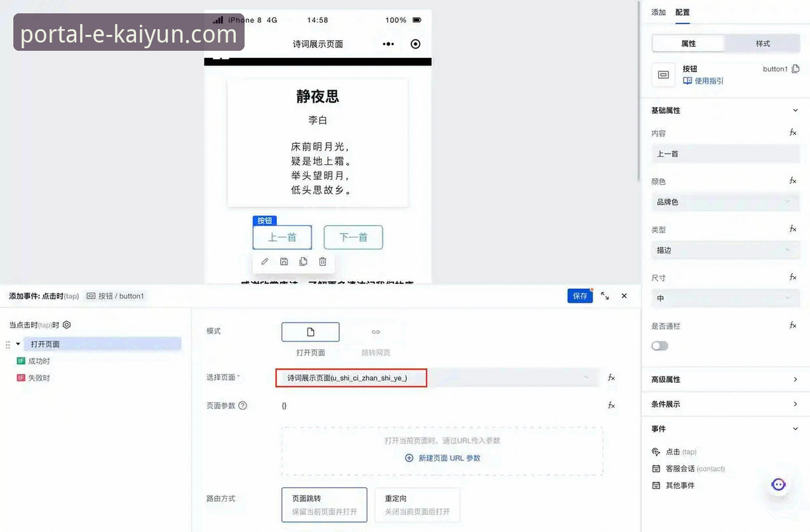Screen dimensions: 810x532
Task: Delete the button with trash icon
Action: pyautogui.click(x=323, y=262)
